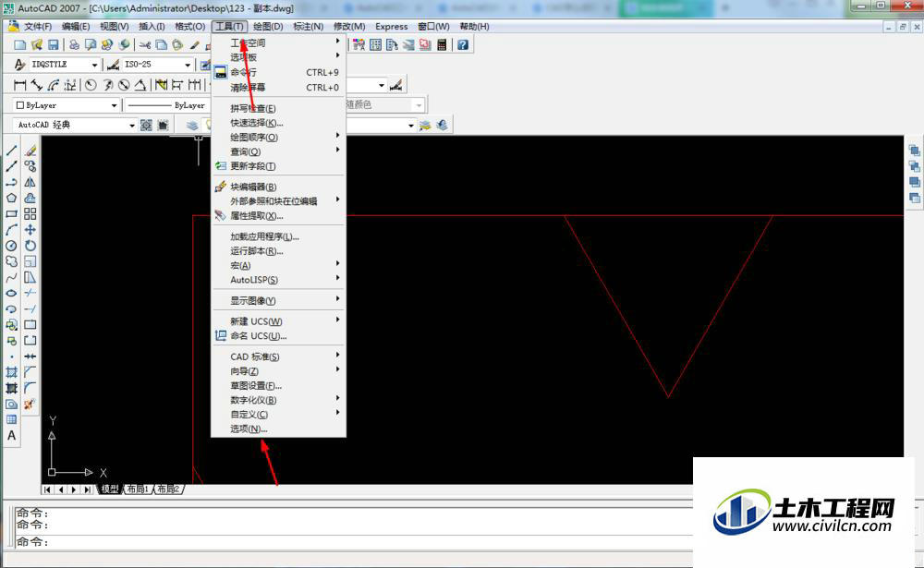The image size is (924, 568).
Task: Open the Layer Properties Manager icon
Action: click(x=192, y=125)
